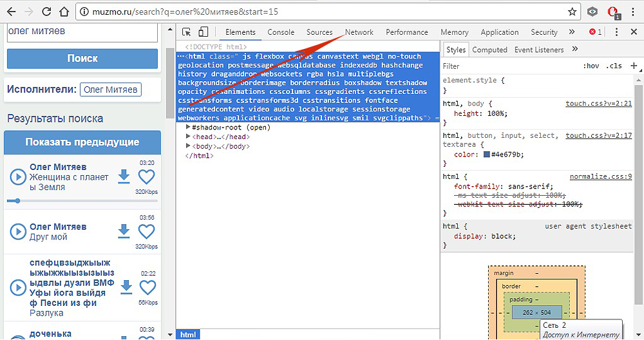Image resolution: width=644 pixels, height=340 pixels.
Task: Bookmark this page with the star icon
Action: point(572,12)
